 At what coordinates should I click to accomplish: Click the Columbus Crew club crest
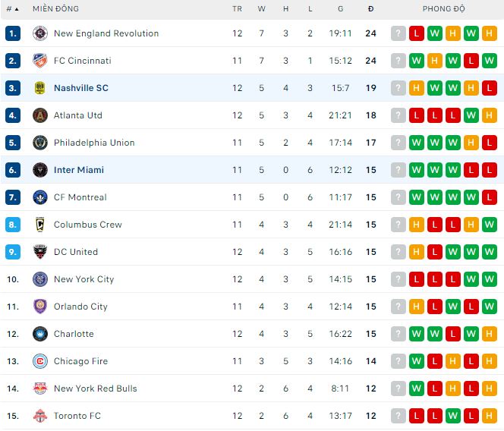tap(40, 225)
